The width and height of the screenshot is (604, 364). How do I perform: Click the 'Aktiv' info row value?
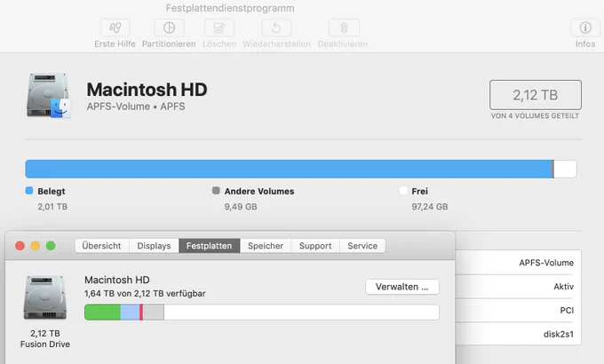tap(563, 287)
